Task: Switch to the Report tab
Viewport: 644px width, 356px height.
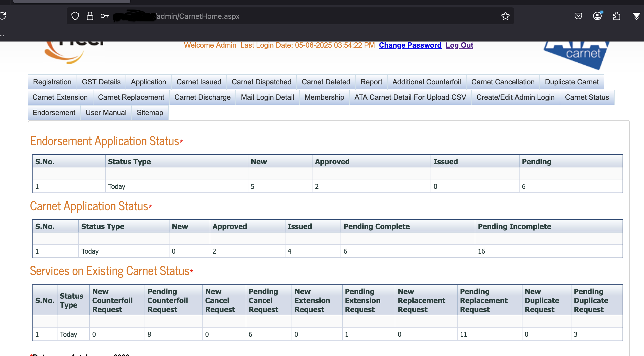Action: click(x=371, y=82)
